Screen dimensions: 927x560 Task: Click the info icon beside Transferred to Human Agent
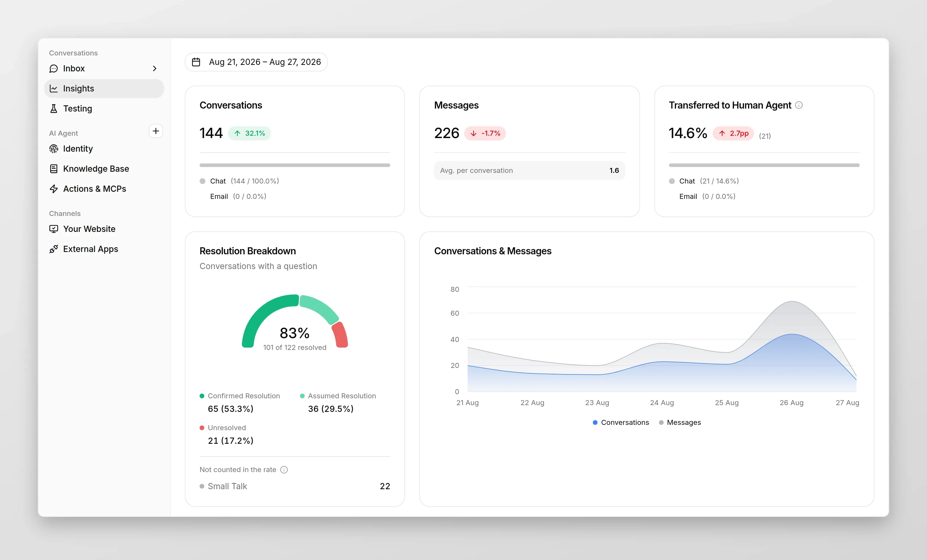[x=799, y=105]
